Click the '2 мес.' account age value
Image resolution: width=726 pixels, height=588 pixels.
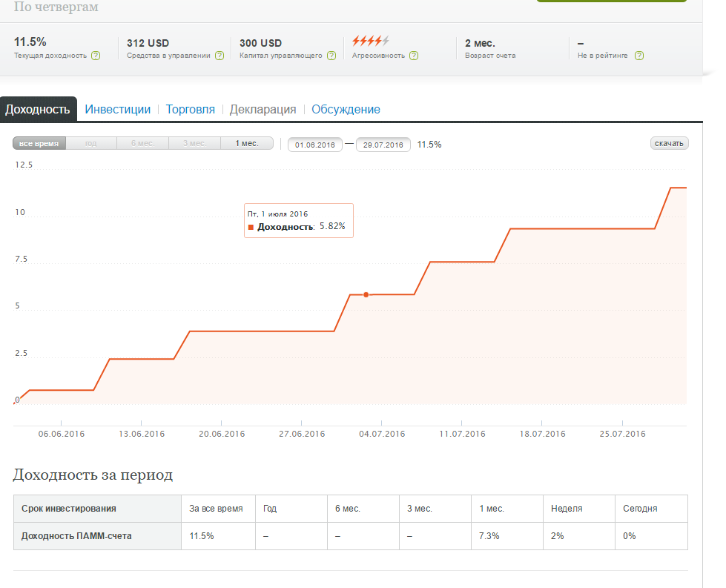(x=480, y=43)
